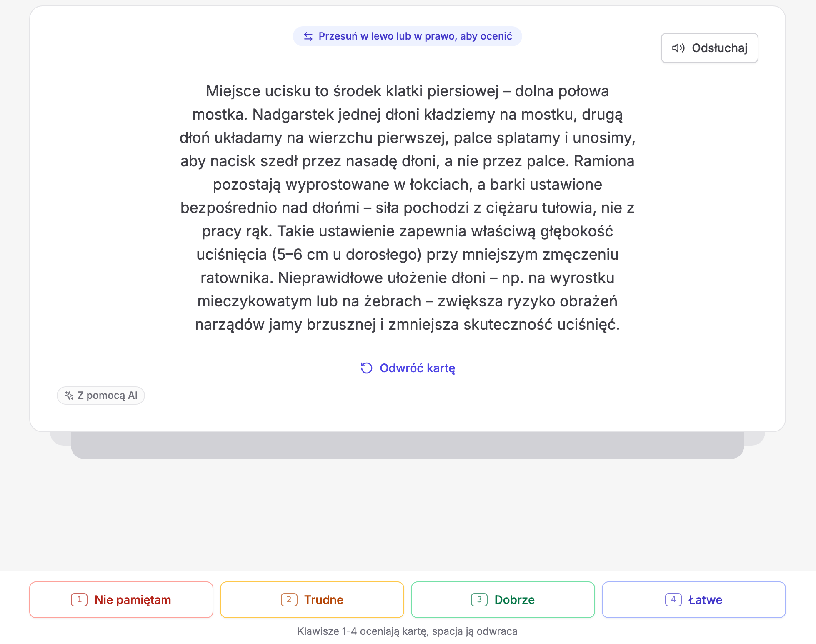Click the swipe arrows icon in the hint
The image size is (816, 644).
tap(308, 36)
